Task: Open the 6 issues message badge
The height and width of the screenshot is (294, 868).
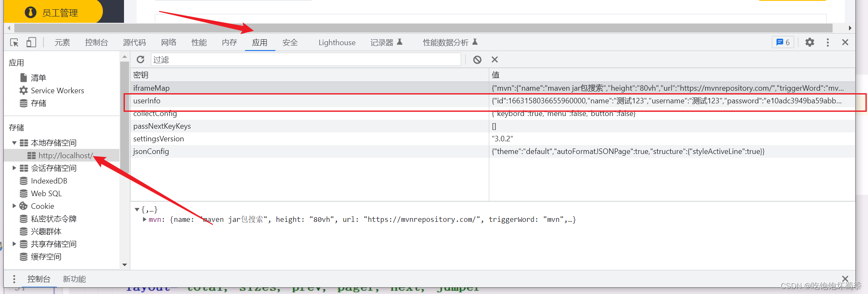Action: tap(783, 42)
